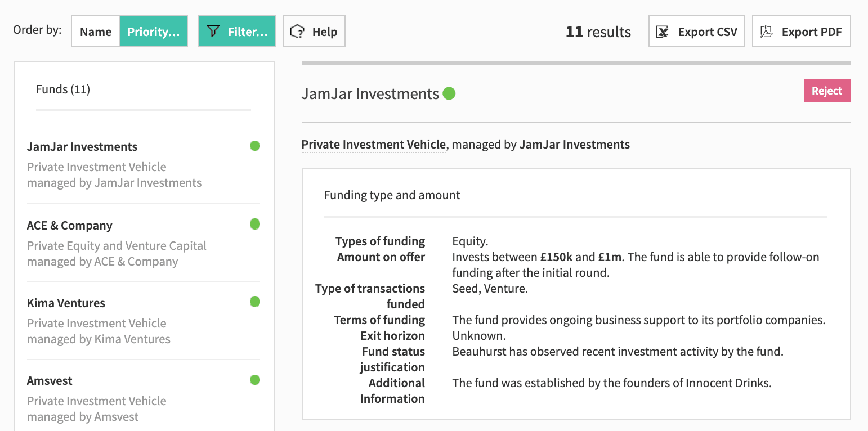Order results by Name
Screen dimensions: 868x431
[x=96, y=32]
